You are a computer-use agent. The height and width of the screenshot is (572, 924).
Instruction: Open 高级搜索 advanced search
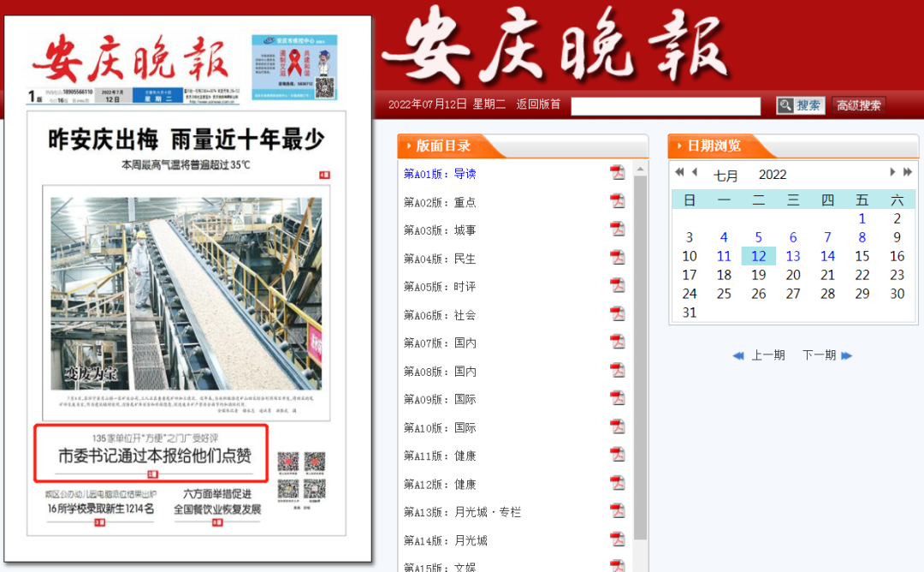tap(858, 105)
